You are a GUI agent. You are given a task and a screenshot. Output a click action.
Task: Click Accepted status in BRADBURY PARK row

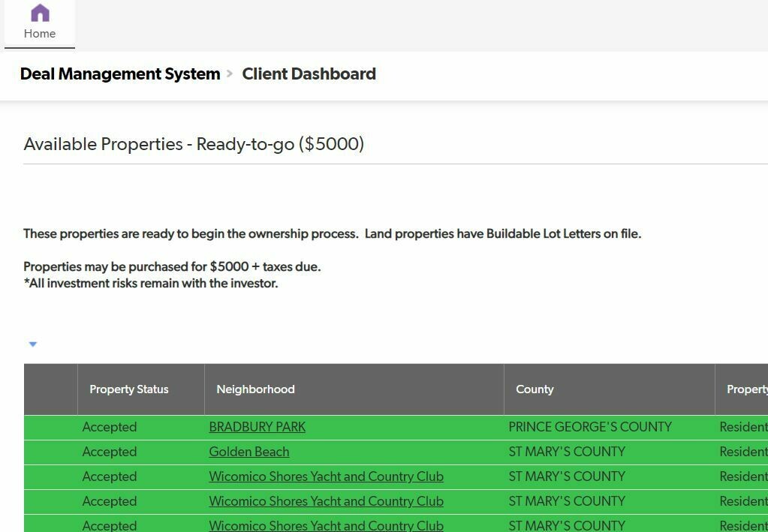coord(109,427)
